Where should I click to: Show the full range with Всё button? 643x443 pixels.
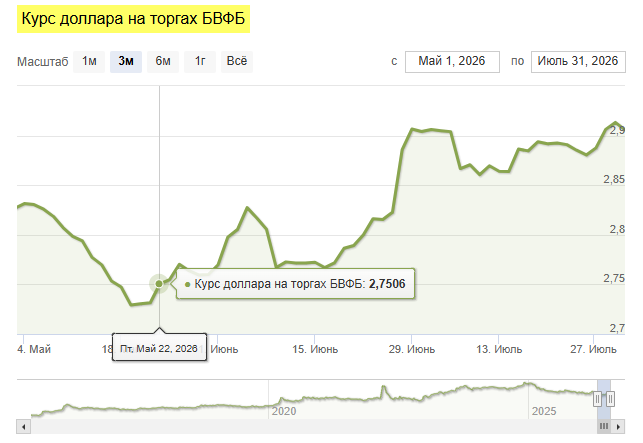point(237,62)
